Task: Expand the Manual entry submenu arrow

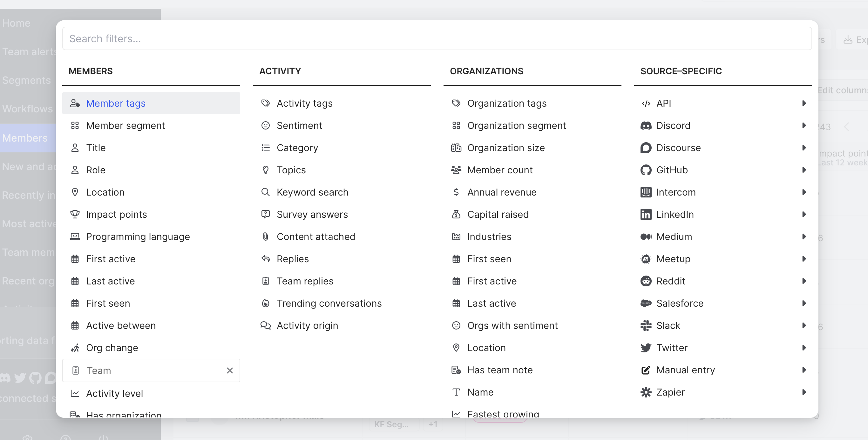Action: (804, 370)
